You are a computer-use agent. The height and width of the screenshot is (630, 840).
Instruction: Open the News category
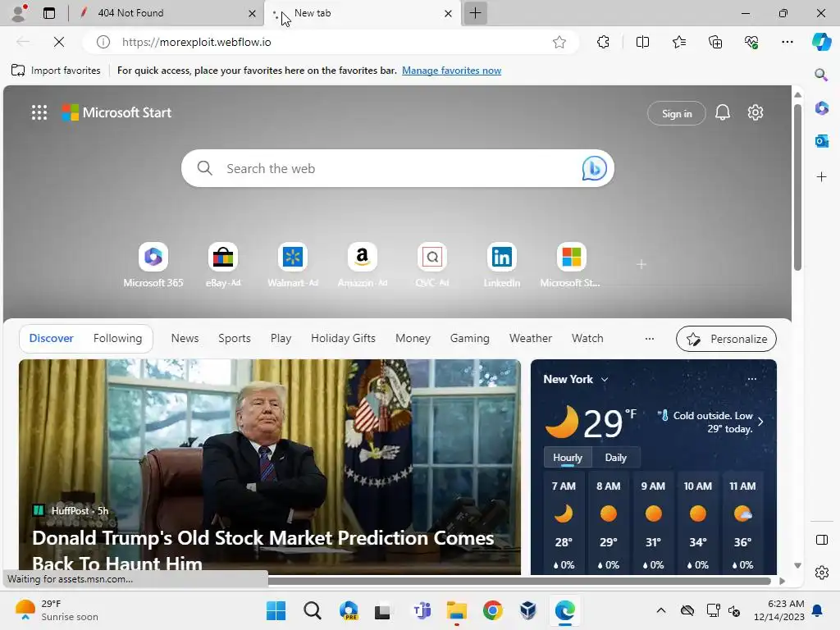click(x=185, y=338)
